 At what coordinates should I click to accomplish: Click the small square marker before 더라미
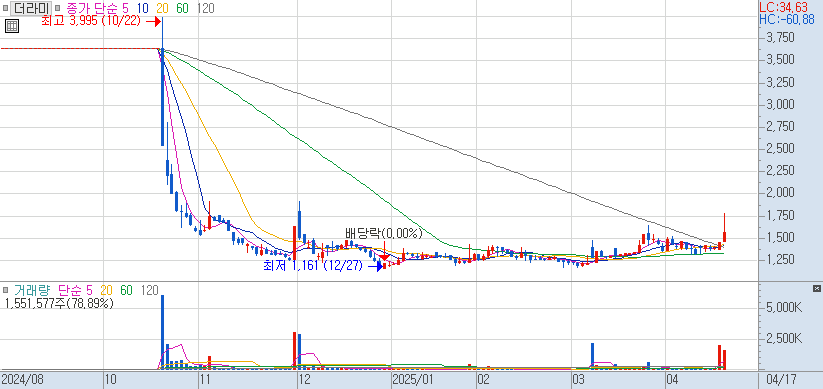(x=6, y=8)
